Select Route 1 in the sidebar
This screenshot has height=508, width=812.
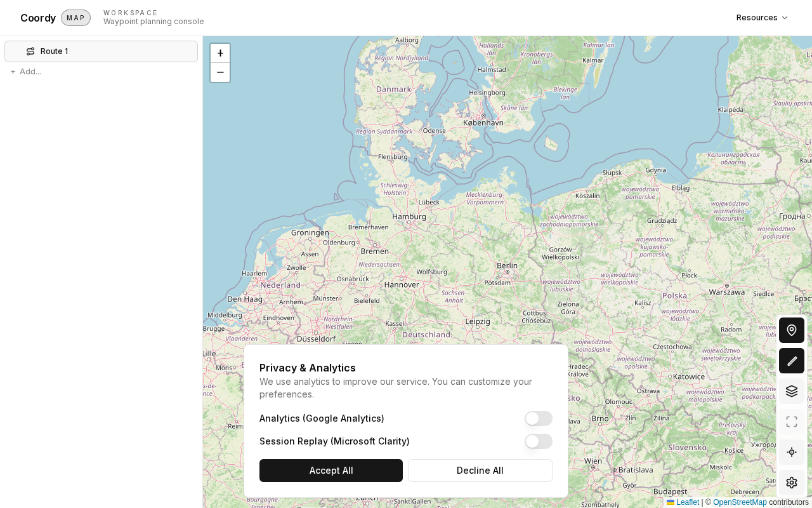(101, 51)
